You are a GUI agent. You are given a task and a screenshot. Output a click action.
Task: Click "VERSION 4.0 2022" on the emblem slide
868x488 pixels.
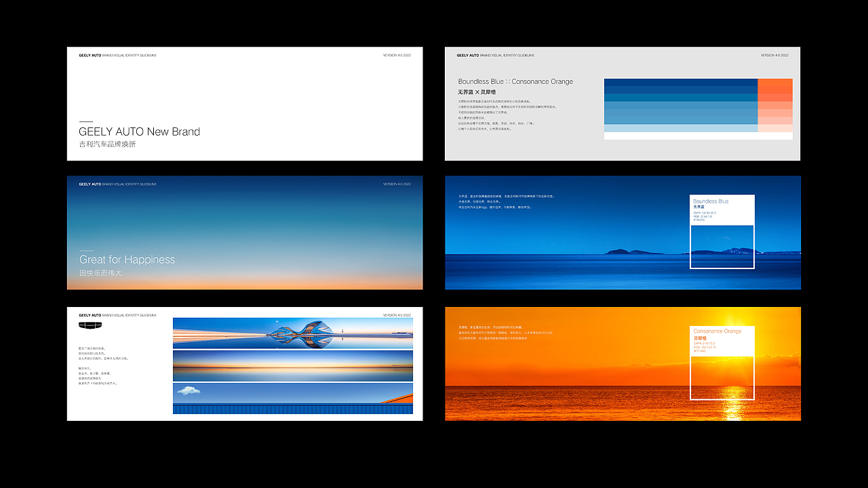(397, 315)
